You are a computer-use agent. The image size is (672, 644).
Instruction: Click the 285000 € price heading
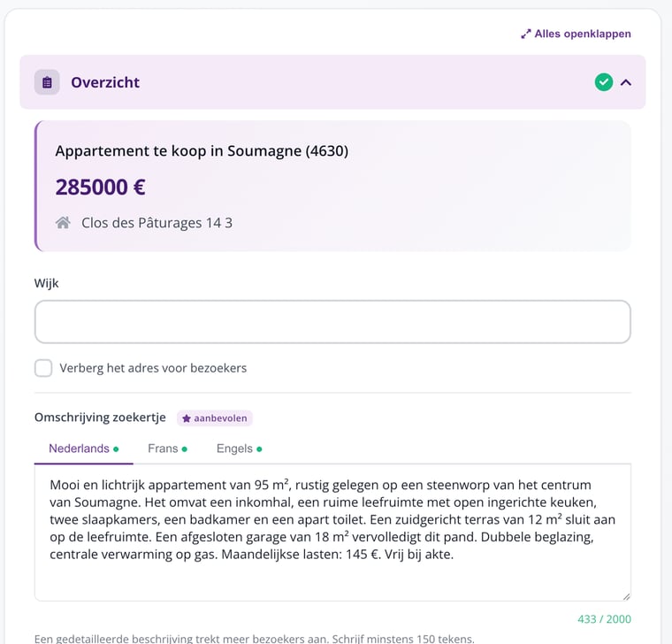coord(100,188)
